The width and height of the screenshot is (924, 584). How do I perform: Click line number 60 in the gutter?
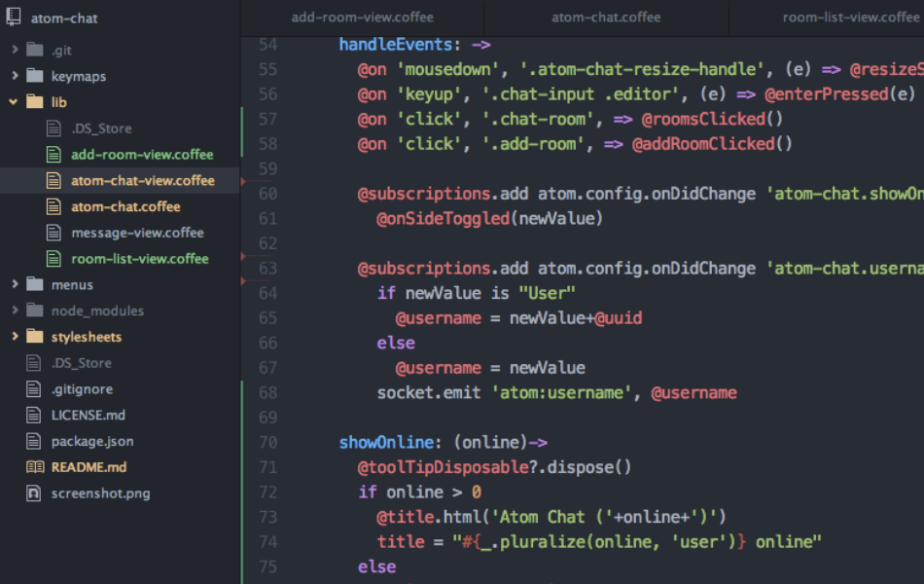pyautogui.click(x=267, y=194)
